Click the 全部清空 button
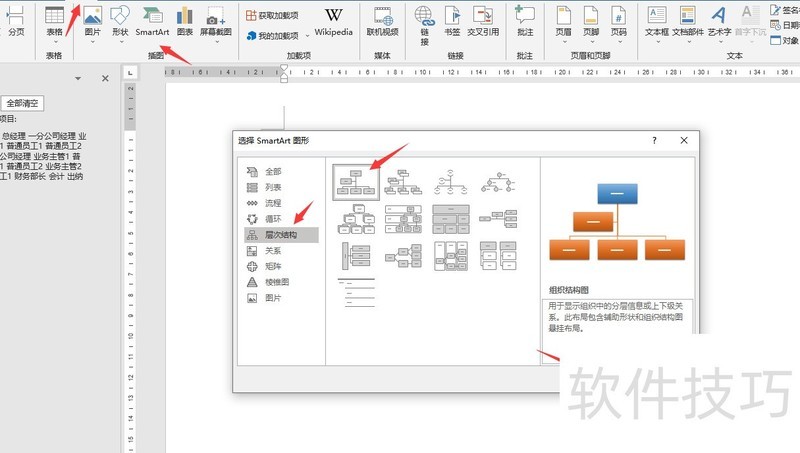800x453 pixels. coord(22,103)
